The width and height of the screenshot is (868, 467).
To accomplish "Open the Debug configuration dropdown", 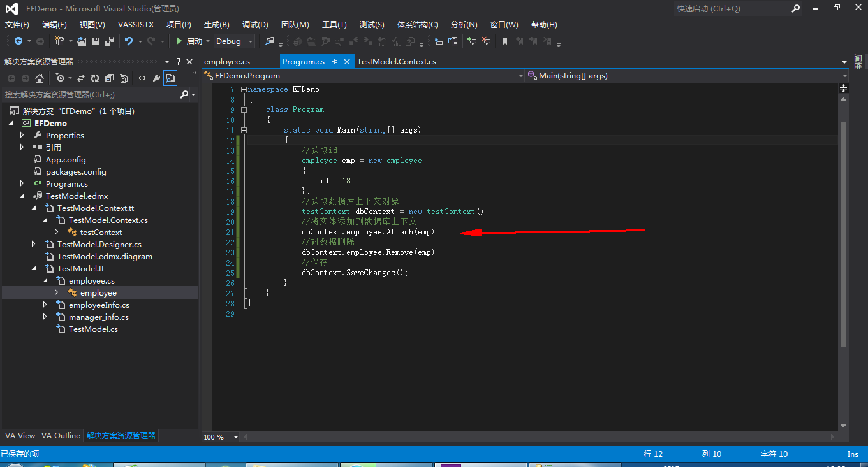I will (x=234, y=41).
